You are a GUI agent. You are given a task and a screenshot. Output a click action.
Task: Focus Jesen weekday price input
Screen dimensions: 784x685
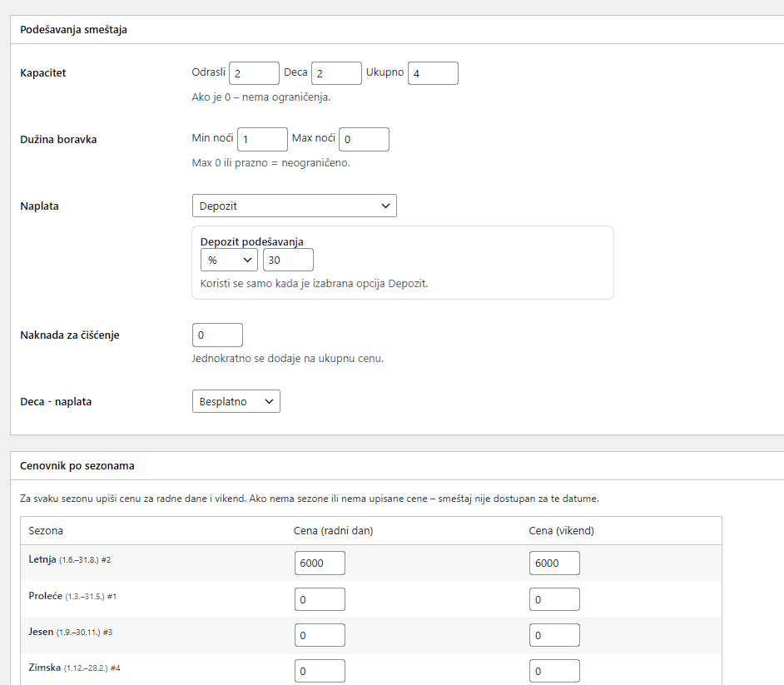tap(320, 635)
